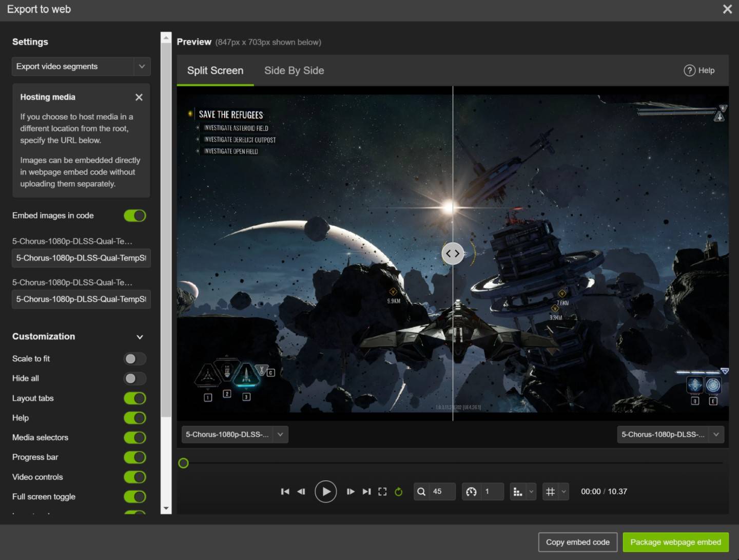Image resolution: width=739 pixels, height=560 pixels.
Task: Click the progress bar start handle
Action: click(183, 464)
